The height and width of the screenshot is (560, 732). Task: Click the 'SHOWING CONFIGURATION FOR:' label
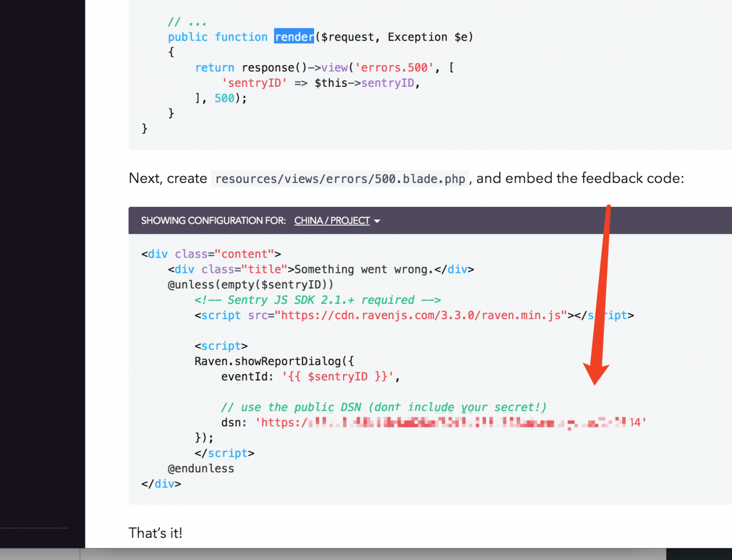coord(213,221)
